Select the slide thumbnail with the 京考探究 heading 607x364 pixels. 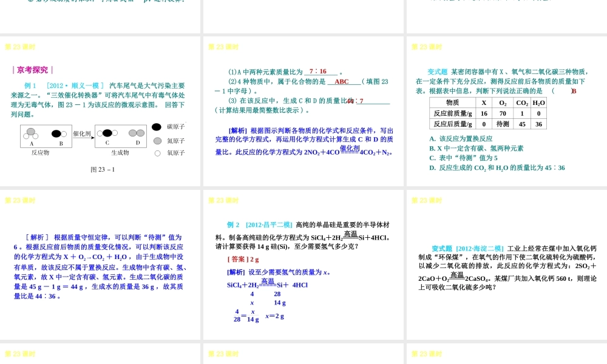coord(100,112)
